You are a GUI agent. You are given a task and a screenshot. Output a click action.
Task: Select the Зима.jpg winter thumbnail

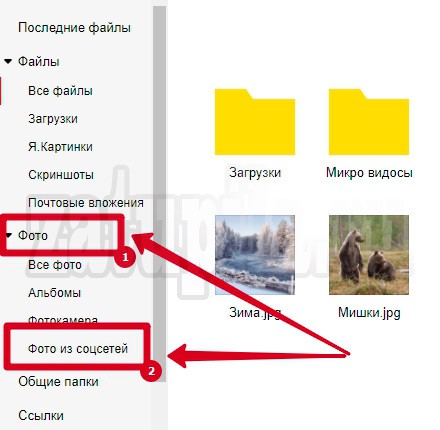pos(255,255)
